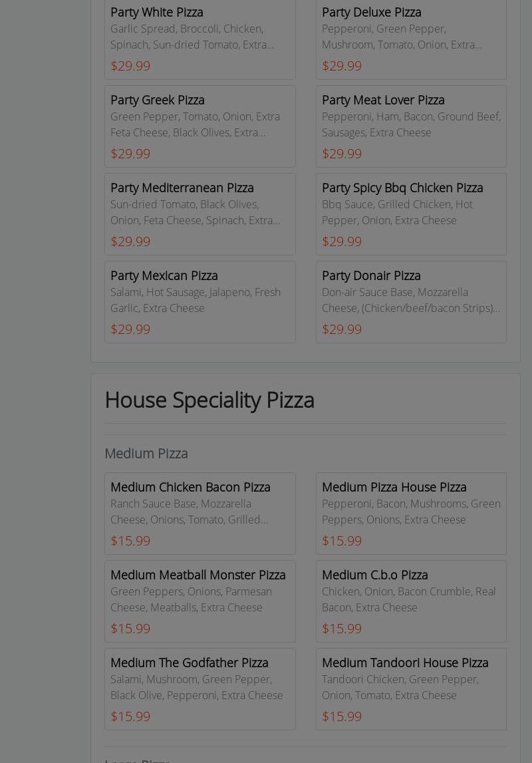Select the Medium Pizza House Pizza item
The height and width of the screenshot is (763, 532).
click(394, 487)
